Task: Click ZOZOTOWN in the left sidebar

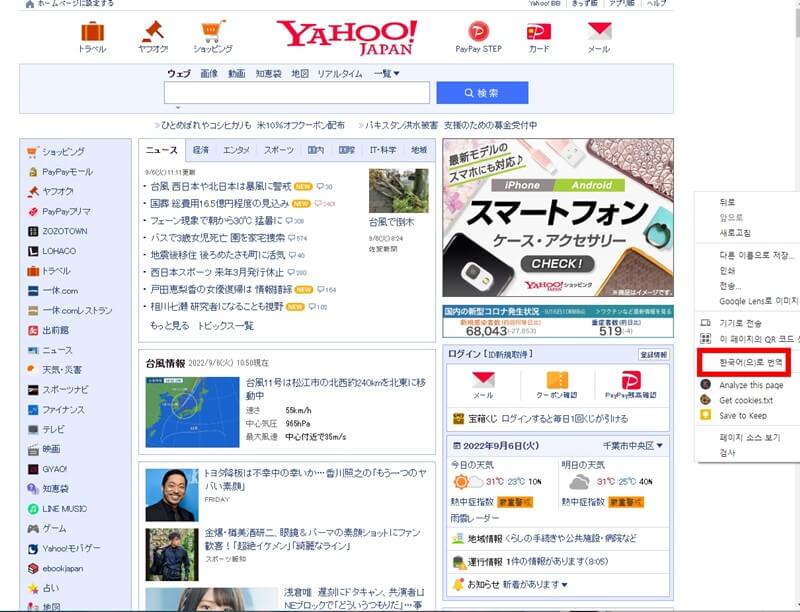Action: pos(65,231)
